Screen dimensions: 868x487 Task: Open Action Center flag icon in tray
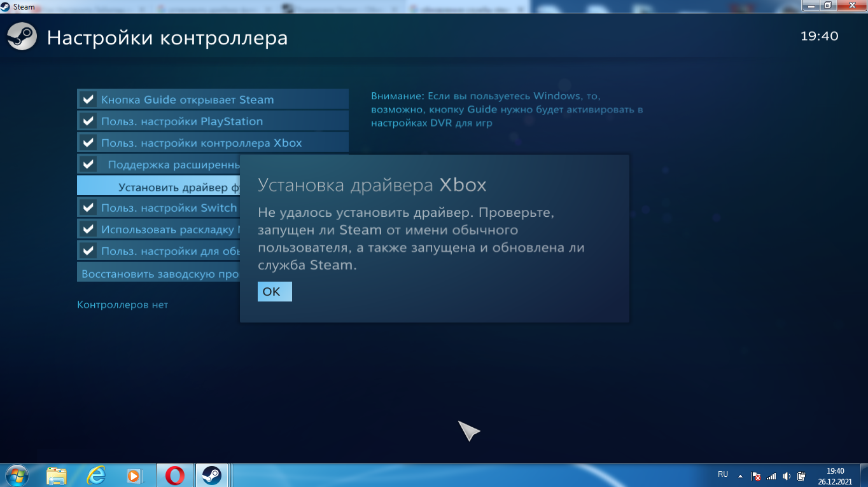(x=757, y=476)
